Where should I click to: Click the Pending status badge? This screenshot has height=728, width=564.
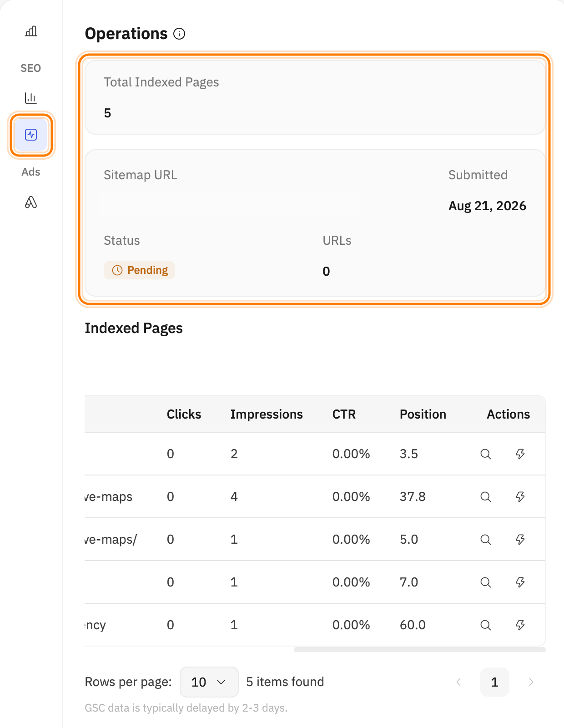coord(140,270)
